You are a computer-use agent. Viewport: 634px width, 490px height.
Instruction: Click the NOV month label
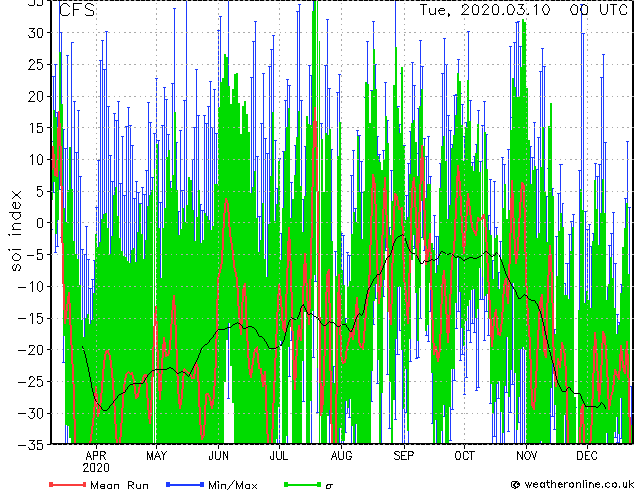526,456
